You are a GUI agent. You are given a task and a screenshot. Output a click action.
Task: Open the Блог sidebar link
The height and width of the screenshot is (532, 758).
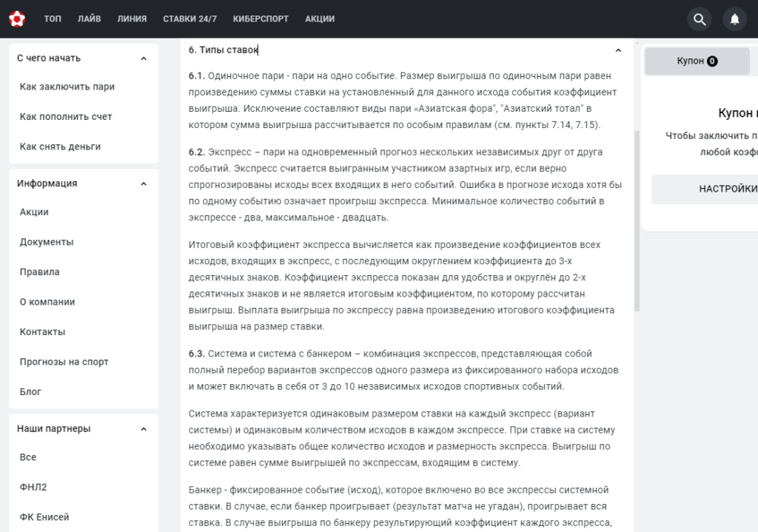click(x=30, y=391)
